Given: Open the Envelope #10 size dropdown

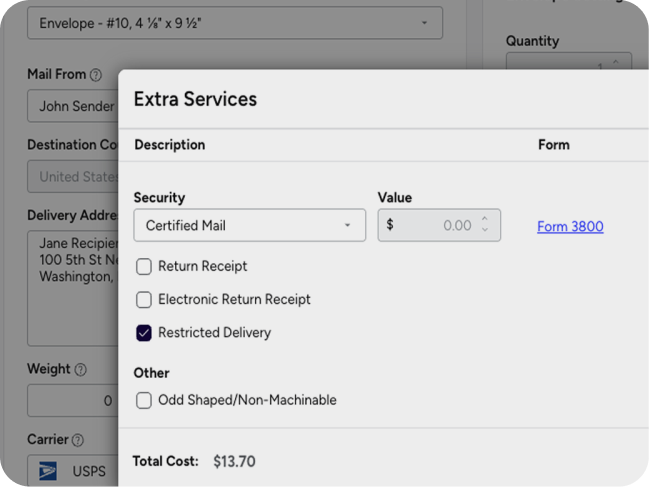Looking at the screenshot, I should pyautogui.click(x=235, y=23).
